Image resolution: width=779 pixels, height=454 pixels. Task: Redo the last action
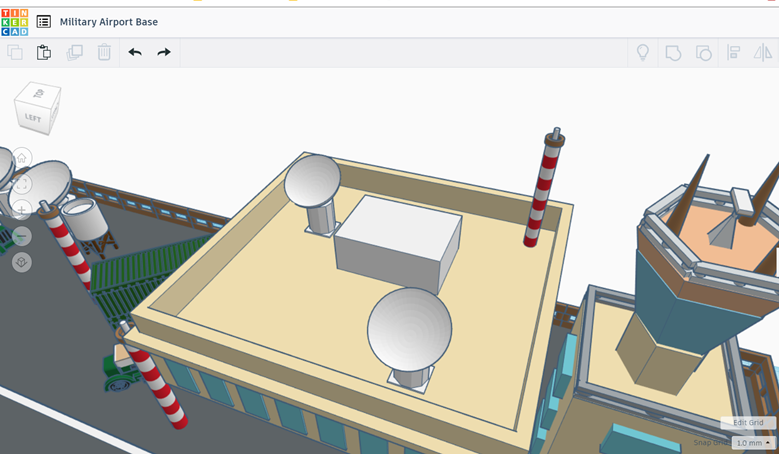164,52
